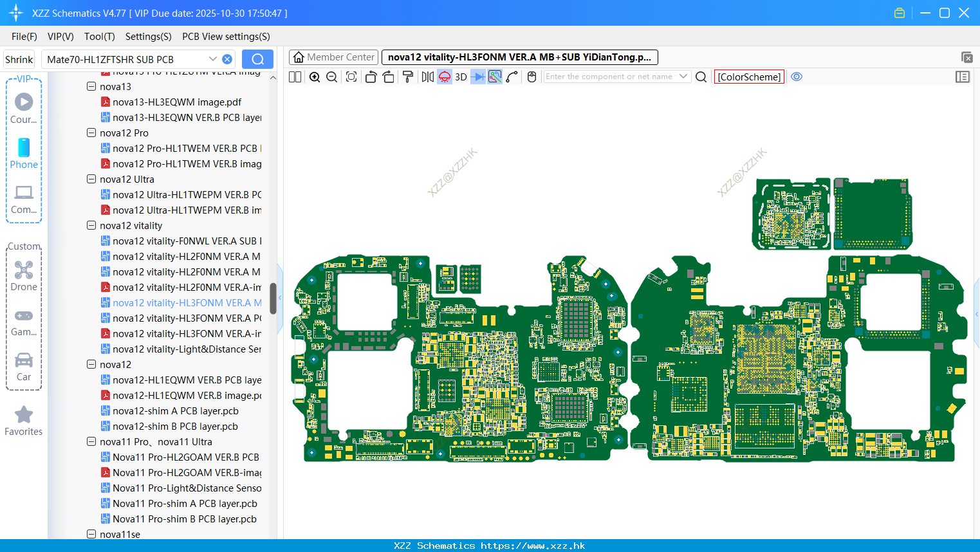Viewport: 980px width, 552px height.
Task: Clear the Mate70 search text
Action: [227, 59]
